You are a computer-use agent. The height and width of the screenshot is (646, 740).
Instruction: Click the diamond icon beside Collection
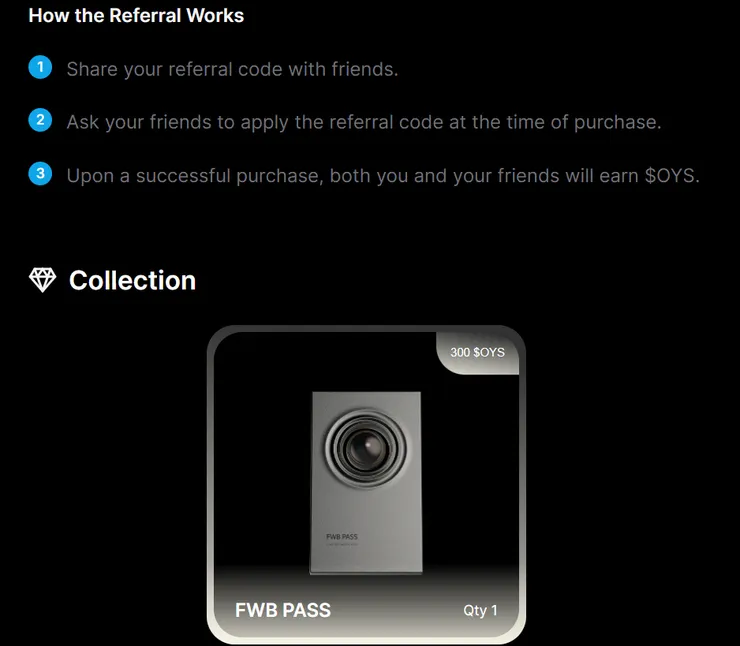tap(42, 280)
